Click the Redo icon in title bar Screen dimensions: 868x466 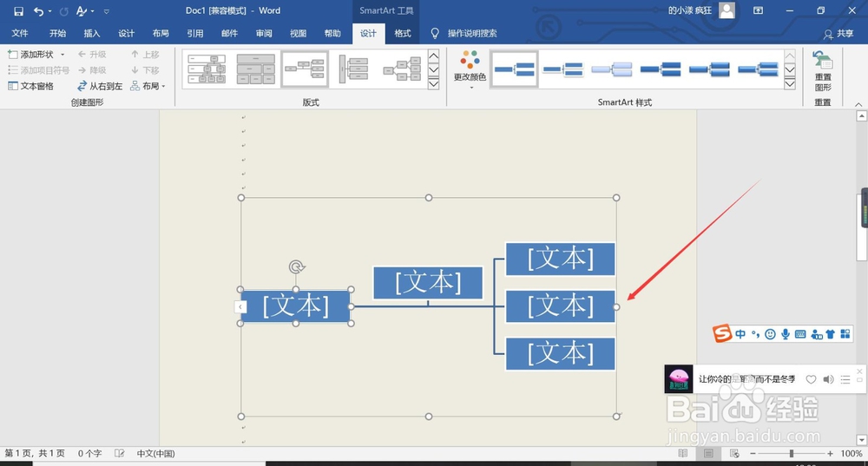tap(63, 11)
